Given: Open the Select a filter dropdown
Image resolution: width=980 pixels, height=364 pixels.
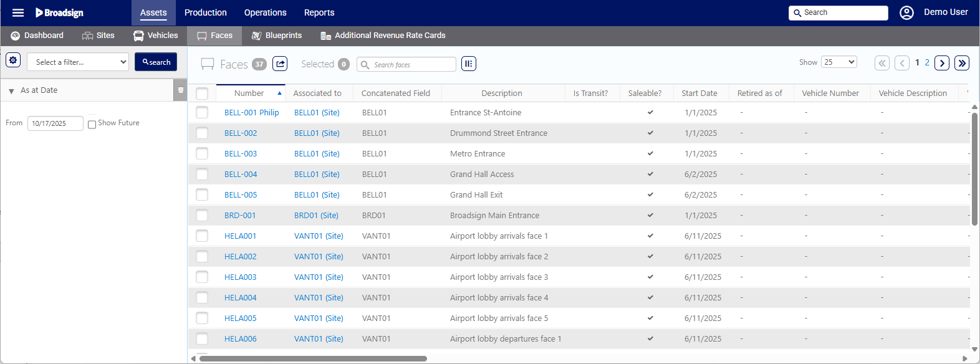Looking at the screenshot, I should point(78,62).
